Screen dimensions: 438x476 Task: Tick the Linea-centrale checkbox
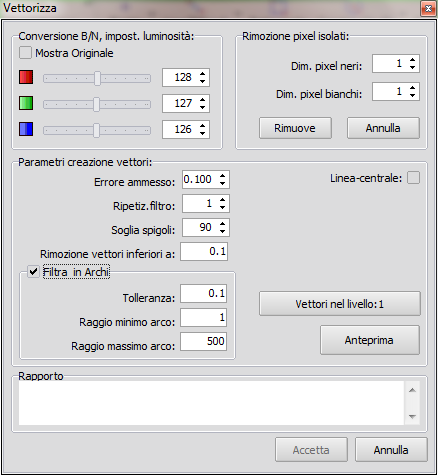(x=413, y=178)
